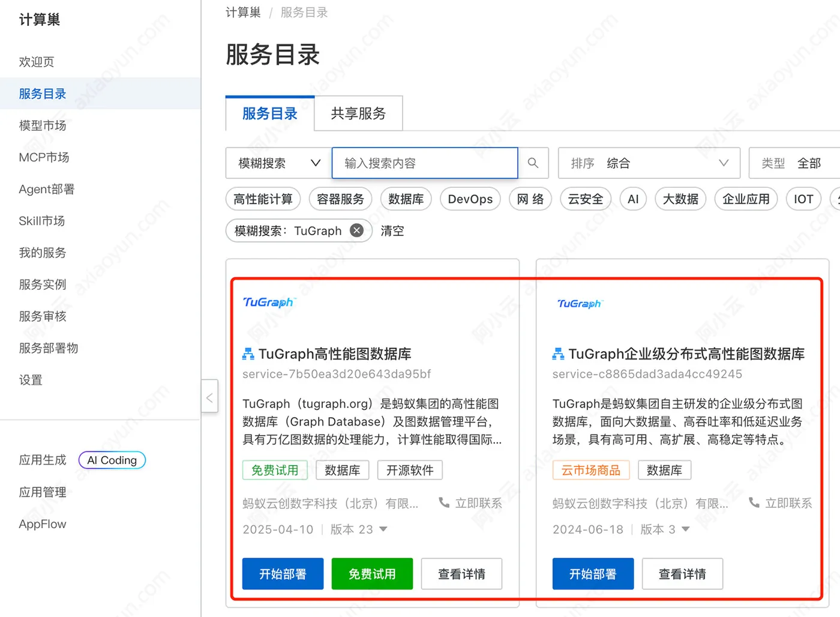Filter by the 网络 category
This screenshot has width=840, height=617.
[x=530, y=199]
